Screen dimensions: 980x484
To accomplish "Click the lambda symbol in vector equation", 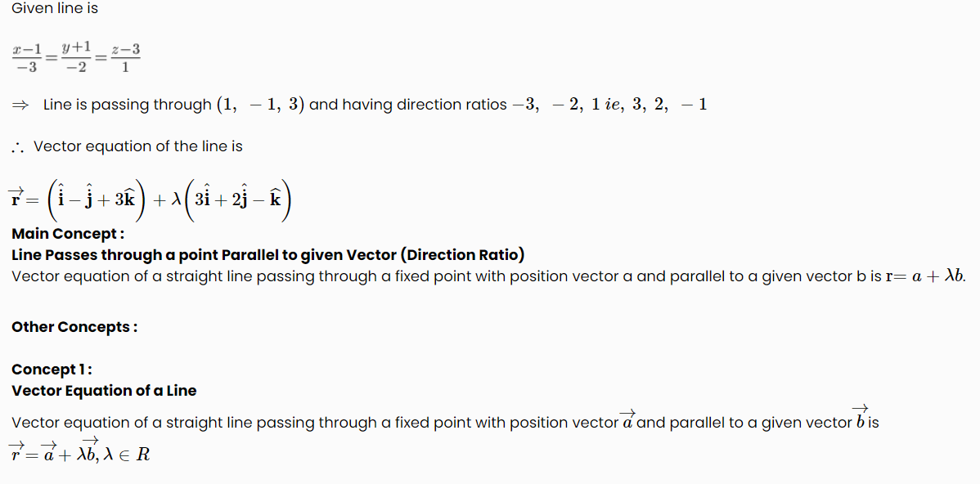I will (x=176, y=199).
